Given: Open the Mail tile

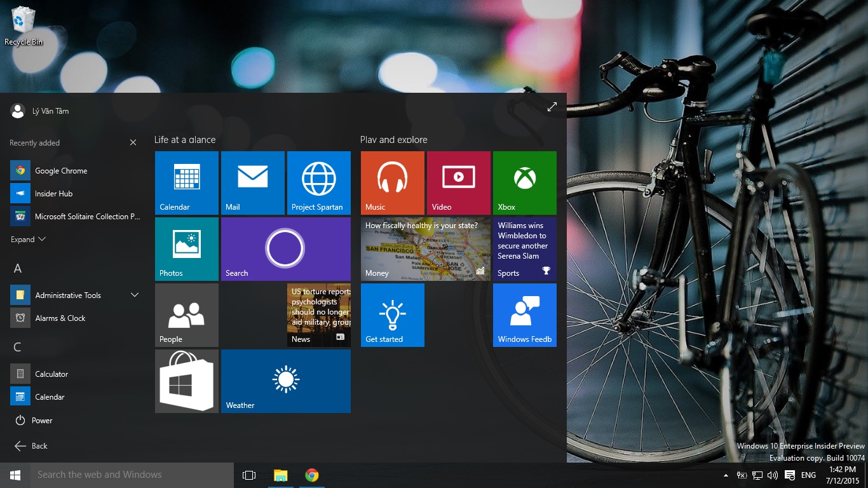Looking at the screenshot, I should point(253,183).
